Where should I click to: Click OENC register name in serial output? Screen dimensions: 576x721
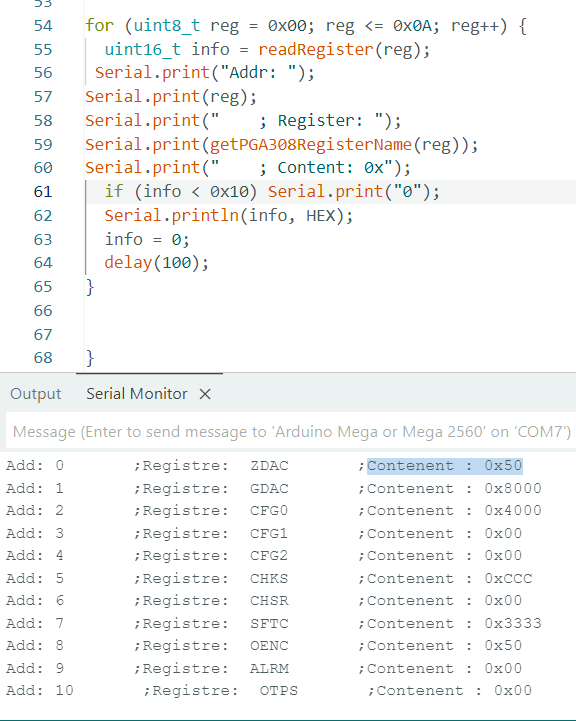[x=269, y=646]
